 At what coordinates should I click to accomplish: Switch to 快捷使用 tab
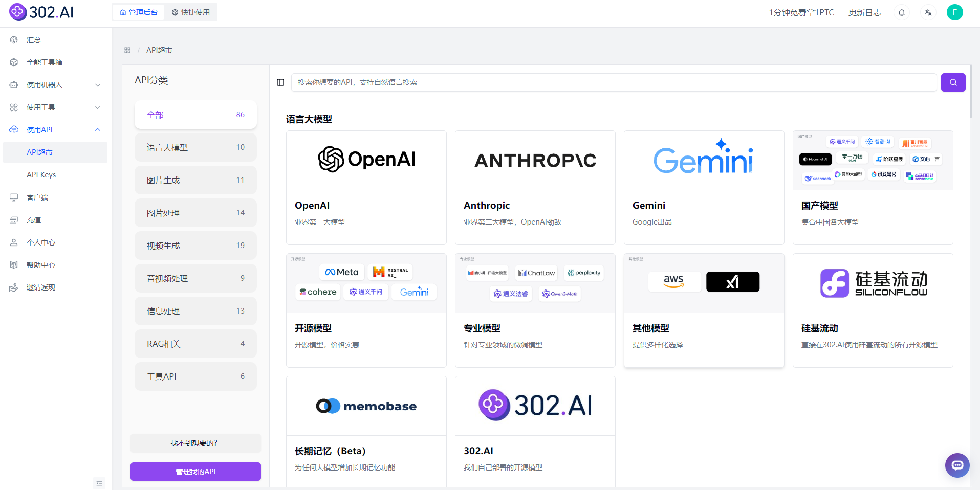pos(191,12)
